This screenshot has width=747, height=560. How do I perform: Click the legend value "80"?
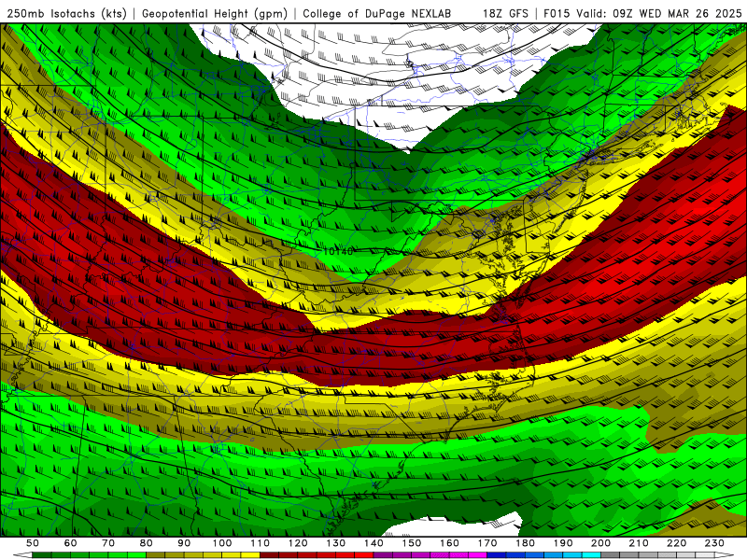[147, 543]
